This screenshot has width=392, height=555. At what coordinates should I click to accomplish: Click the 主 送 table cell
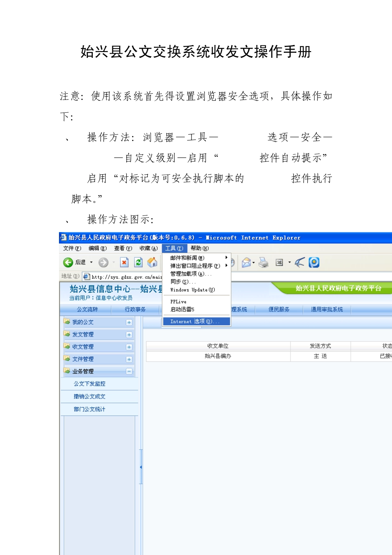click(x=320, y=356)
